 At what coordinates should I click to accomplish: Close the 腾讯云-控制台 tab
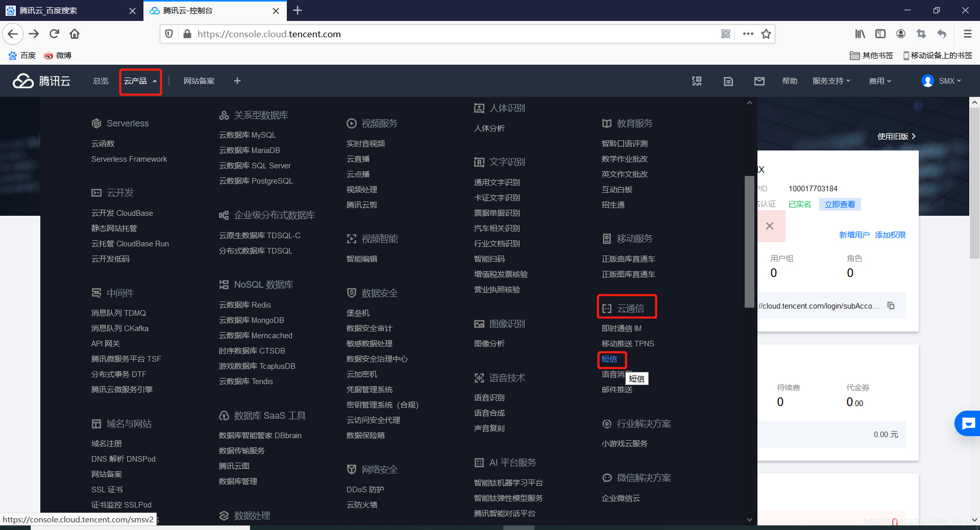tap(276, 11)
